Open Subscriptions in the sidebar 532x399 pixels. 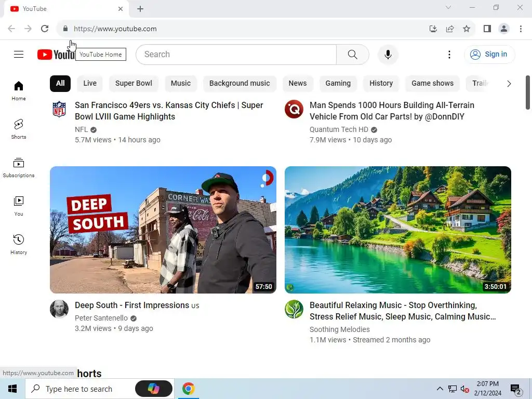[19, 168]
